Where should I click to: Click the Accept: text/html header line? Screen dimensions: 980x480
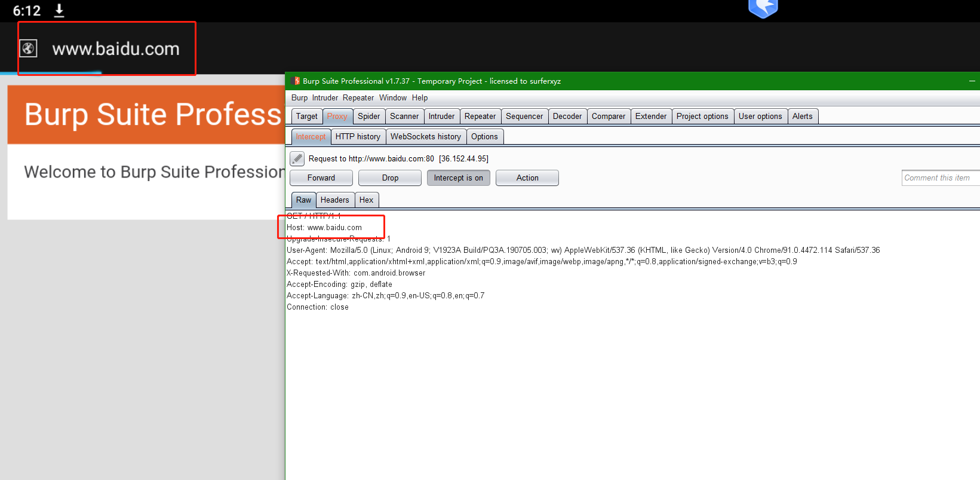(542, 261)
